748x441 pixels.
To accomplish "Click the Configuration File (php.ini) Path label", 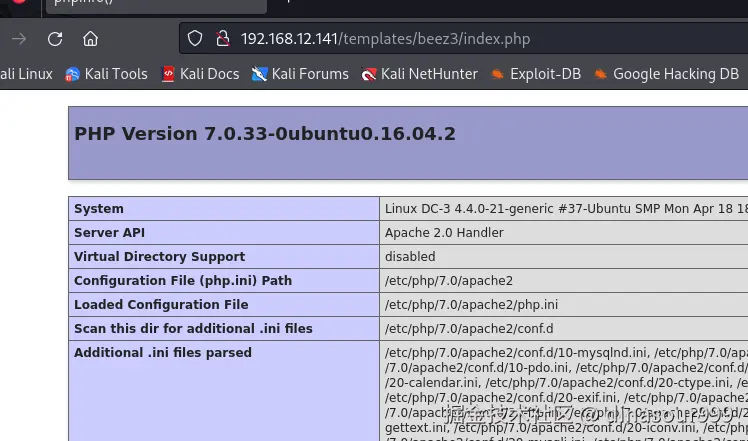I will pos(183,280).
